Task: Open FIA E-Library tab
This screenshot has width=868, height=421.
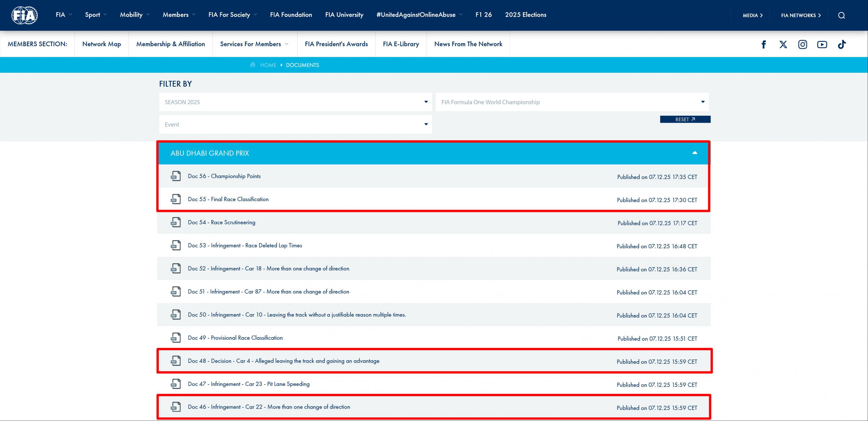Action: (401, 44)
